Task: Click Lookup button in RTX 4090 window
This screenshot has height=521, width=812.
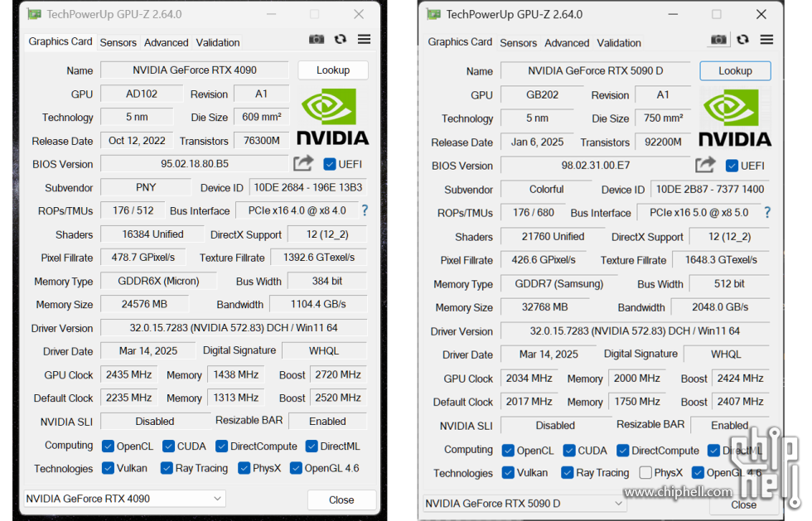Action: click(x=333, y=70)
